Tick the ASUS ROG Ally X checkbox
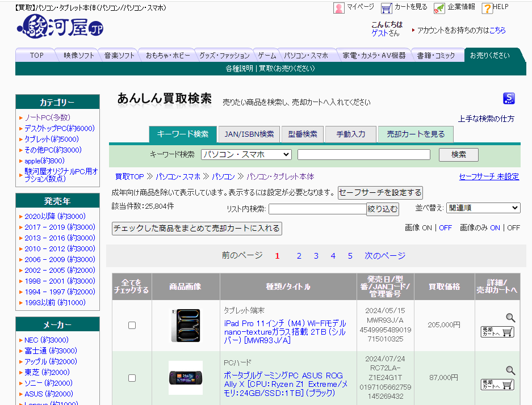 point(132,378)
